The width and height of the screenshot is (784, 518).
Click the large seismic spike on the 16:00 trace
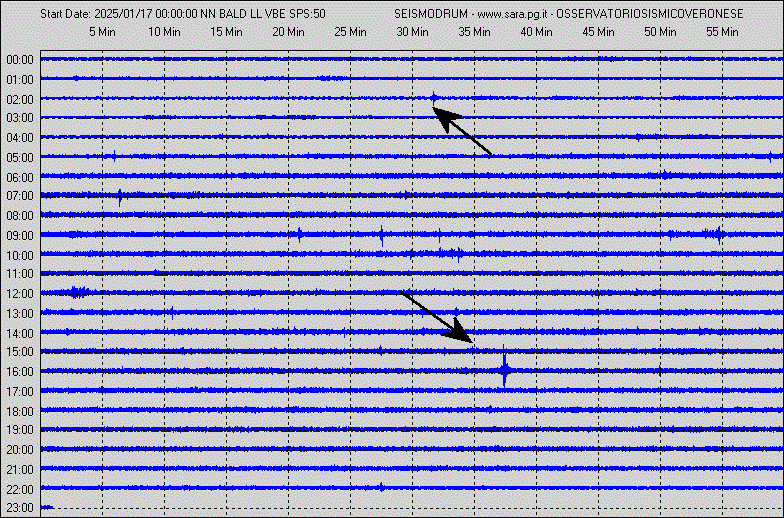click(504, 370)
